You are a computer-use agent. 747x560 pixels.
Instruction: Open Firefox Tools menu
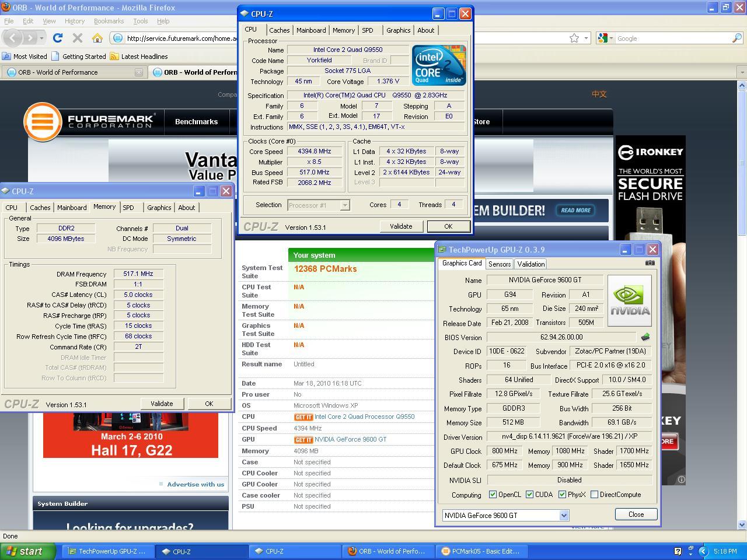click(x=140, y=21)
